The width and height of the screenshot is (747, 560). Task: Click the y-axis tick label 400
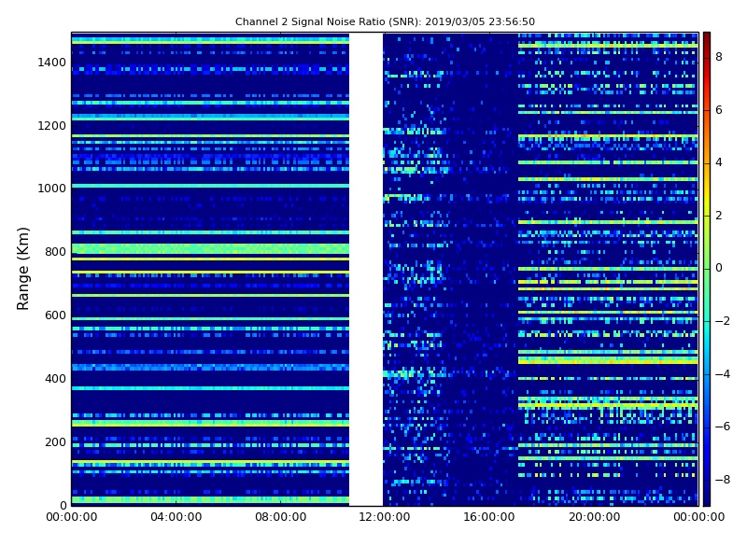[55, 379]
